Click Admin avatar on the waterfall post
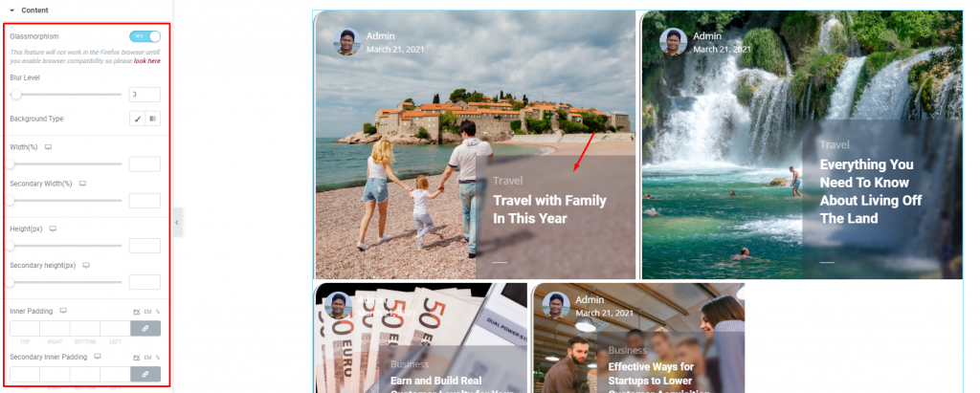 [673, 42]
